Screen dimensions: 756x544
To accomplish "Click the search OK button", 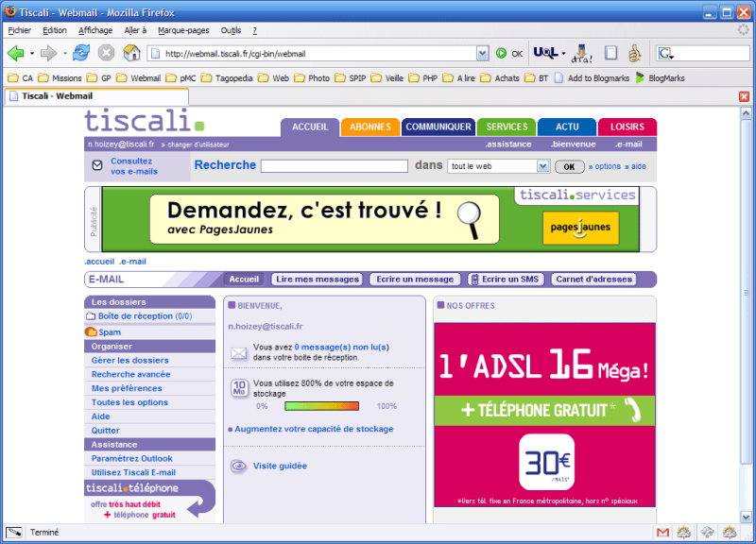I will tap(570, 167).
